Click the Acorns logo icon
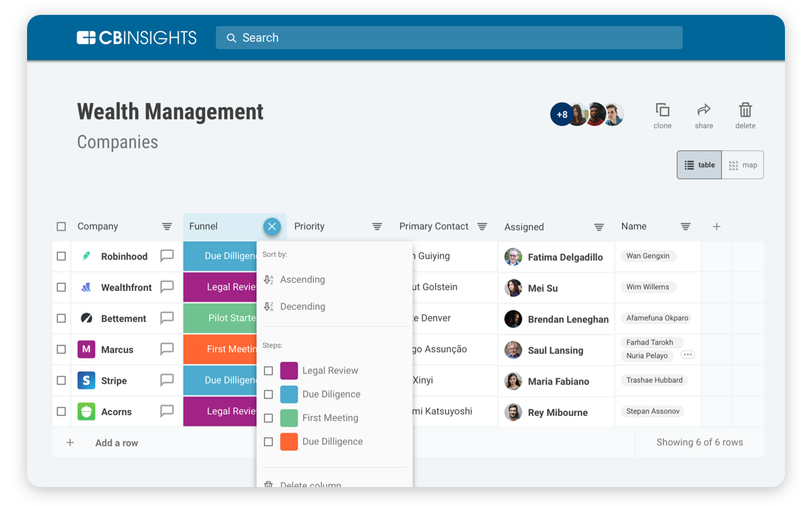The image size is (812, 506). pos(86,411)
